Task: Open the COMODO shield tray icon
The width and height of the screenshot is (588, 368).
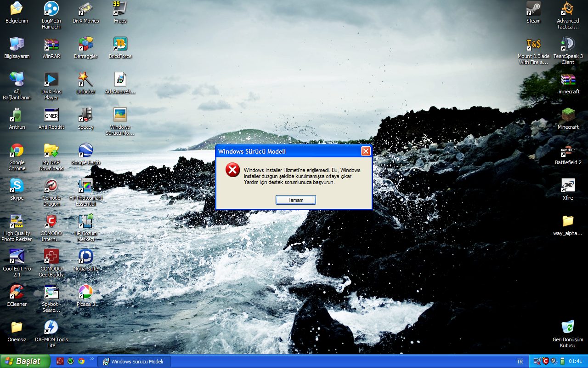Action: pos(545,361)
